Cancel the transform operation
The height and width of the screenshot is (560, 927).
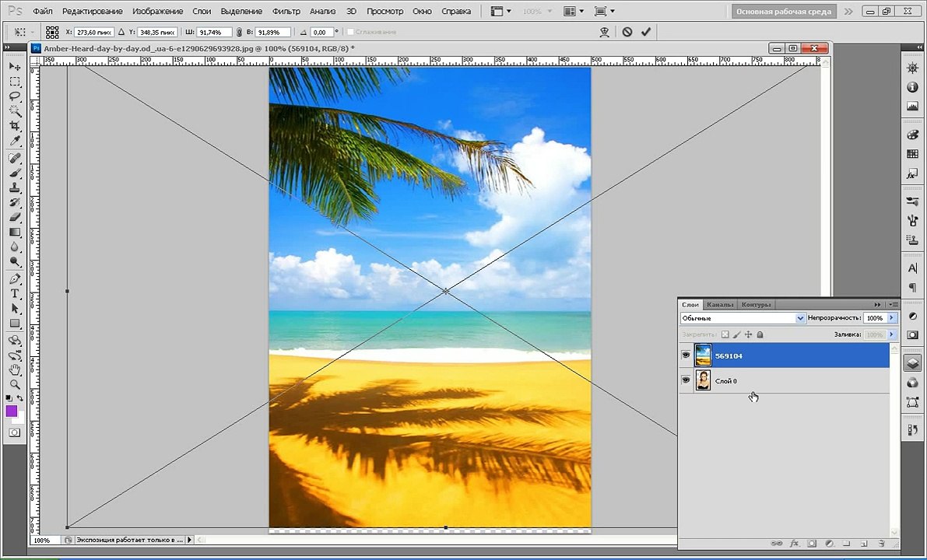pyautogui.click(x=627, y=32)
